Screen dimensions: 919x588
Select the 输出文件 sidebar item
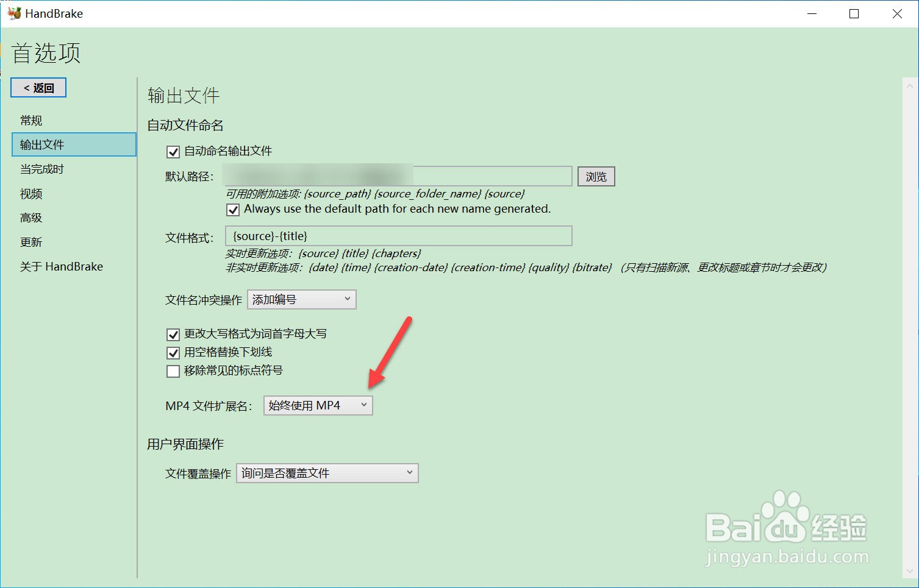coord(74,144)
